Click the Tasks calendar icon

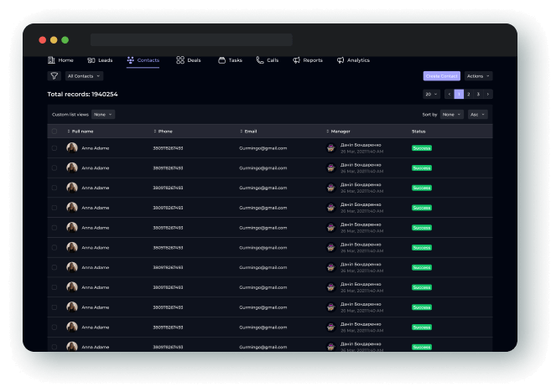coord(221,60)
